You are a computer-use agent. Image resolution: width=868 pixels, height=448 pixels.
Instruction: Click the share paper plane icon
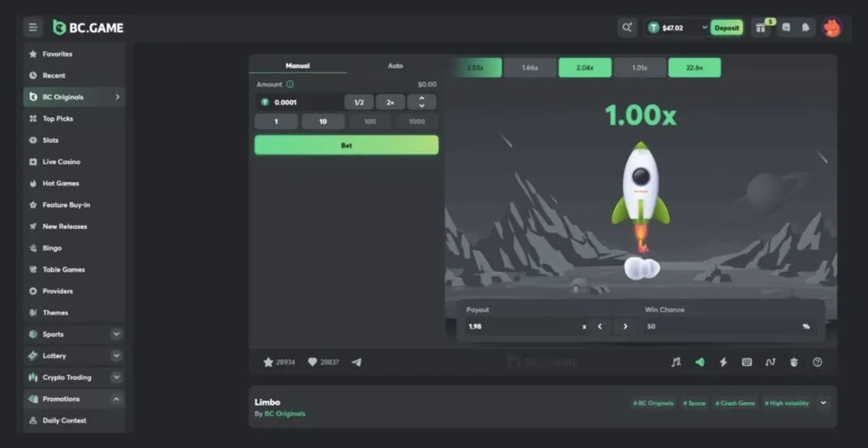[357, 362]
